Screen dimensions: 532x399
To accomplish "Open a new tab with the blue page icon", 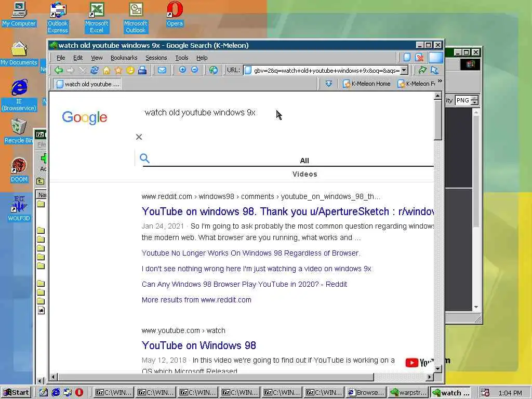I will 407,57.
